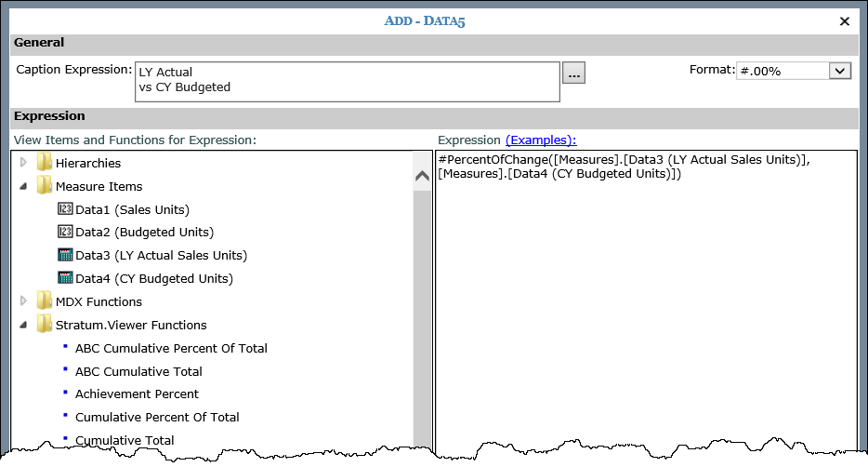The height and width of the screenshot is (467, 868).
Task: Click the Data2 (Budgeted Units) measure icon
Action: pos(65,232)
